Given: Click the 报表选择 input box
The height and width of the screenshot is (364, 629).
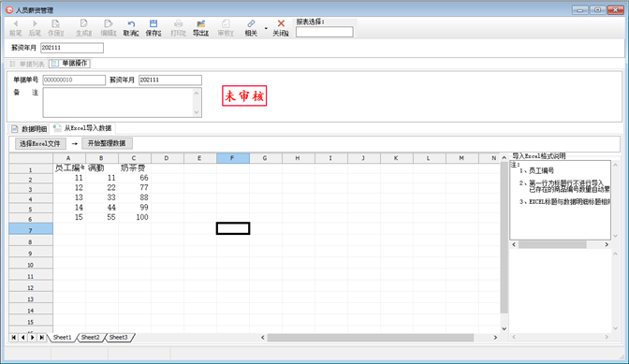Looking at the screenshot, I should click(325, 32).
